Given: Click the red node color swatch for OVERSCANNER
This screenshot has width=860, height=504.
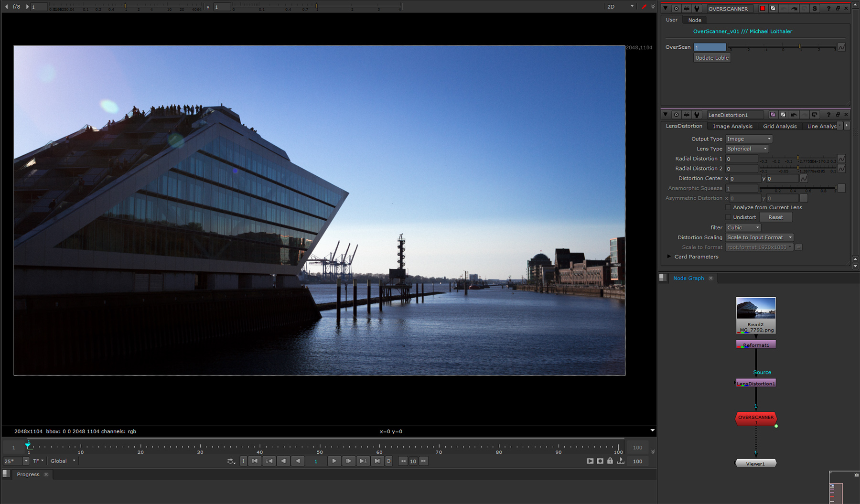Looking at the screenshot, I should pyautogui.click(x=763, y=9).
